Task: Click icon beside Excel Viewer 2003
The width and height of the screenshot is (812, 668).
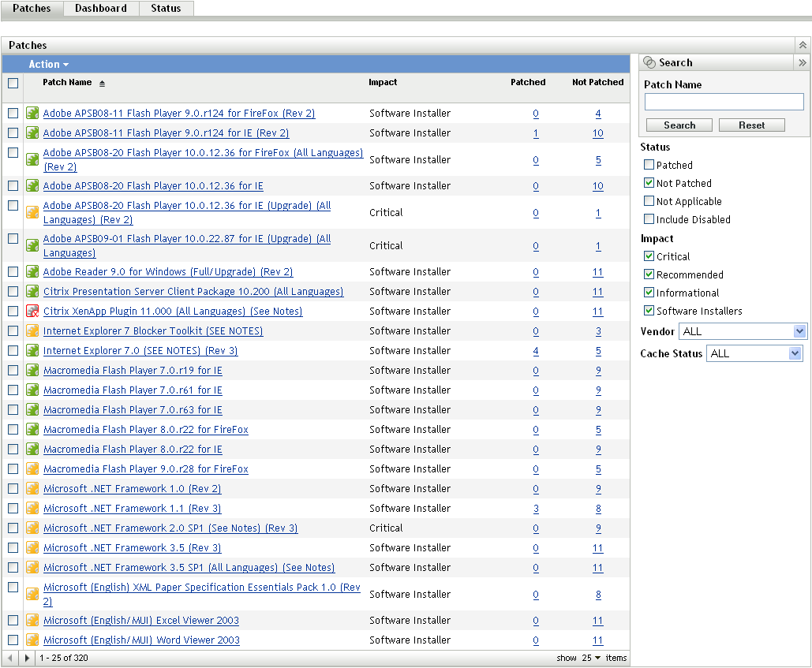Action: coord(32,620)
